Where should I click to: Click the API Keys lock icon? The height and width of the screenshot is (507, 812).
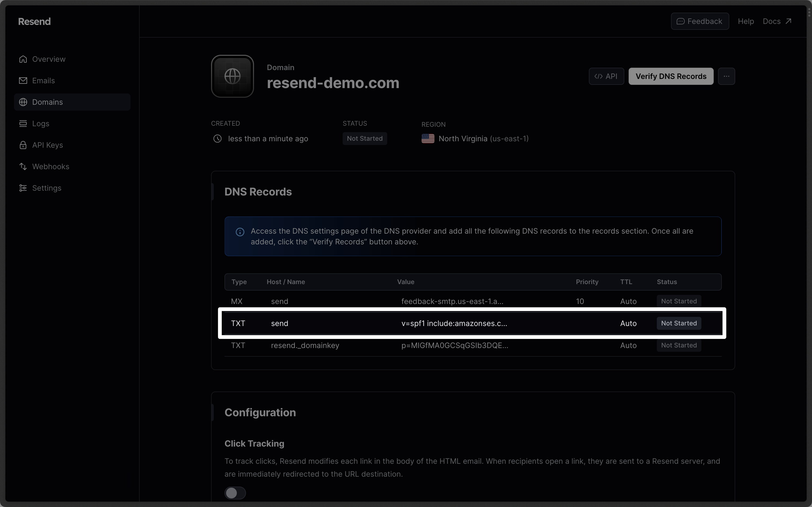point(23,145)
